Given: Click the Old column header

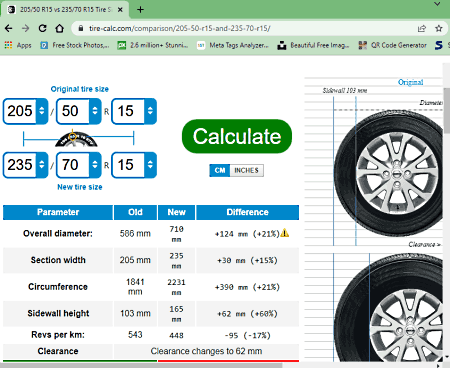Looking at the screenshot, I should tap(135, 212).
